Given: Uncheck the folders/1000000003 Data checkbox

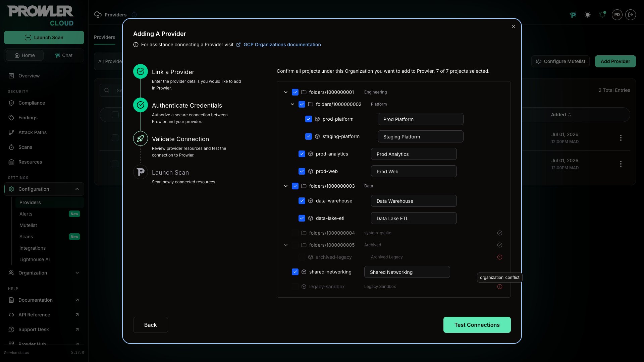Looking at the screenshot, I should click(295, 186).
